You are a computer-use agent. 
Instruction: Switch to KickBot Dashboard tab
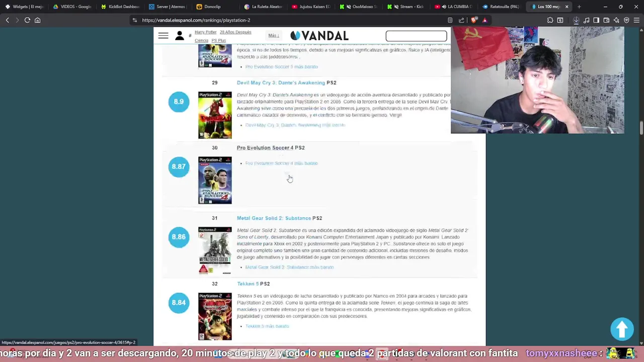point(120,7)
